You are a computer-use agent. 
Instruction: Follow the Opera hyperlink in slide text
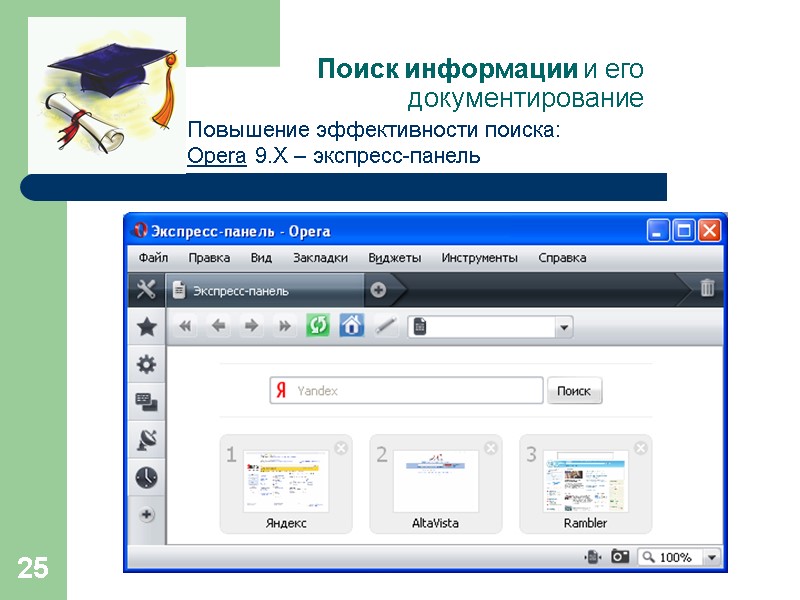[x=216, y=156]
